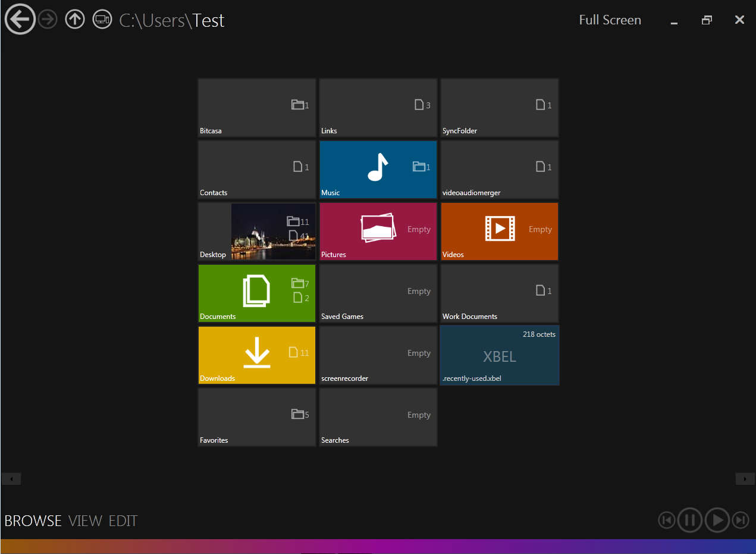The height and width of the screenshot is (554, 756).
Task: Click the right scroll arrow
Action: (x=745, y=479)
